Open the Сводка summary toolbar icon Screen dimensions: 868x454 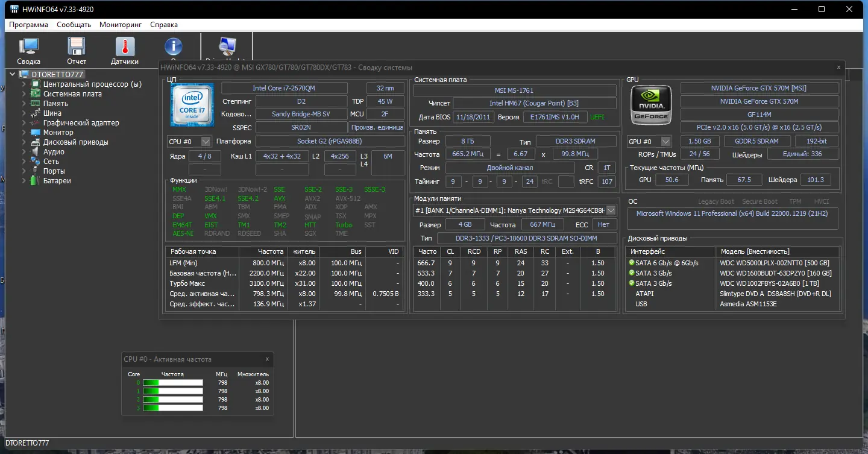pyautogui.click(x=28, y=46)
